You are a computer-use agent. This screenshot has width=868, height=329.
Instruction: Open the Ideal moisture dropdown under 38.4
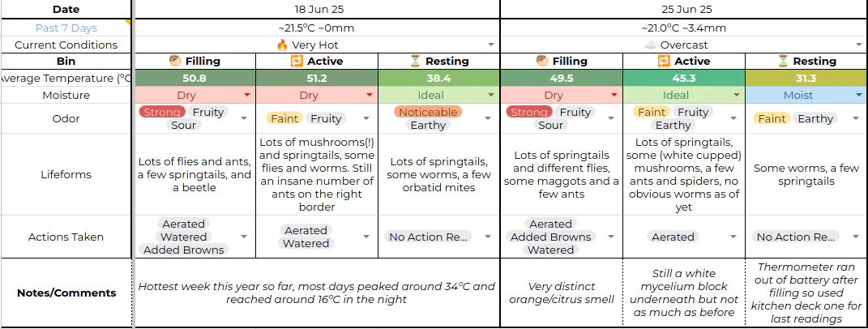click(492, 96)
